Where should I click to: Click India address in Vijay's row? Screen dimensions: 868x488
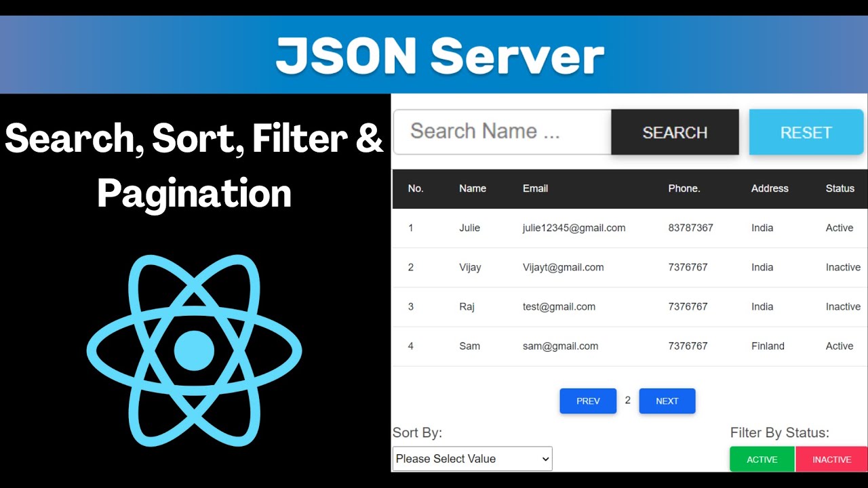click(x=762, y=267)
